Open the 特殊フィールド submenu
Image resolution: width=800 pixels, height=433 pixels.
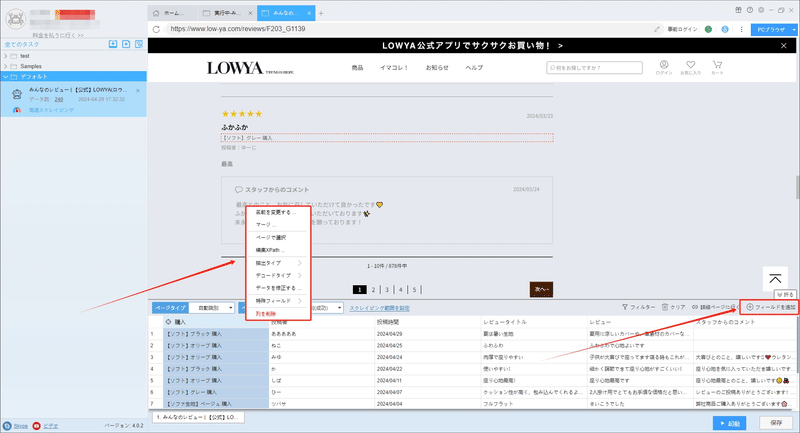point(278,301)
